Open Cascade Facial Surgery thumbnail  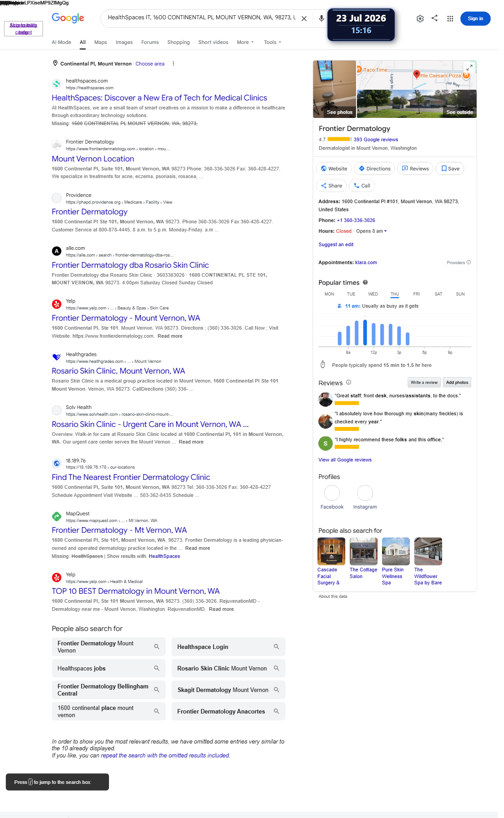[331, 551]
